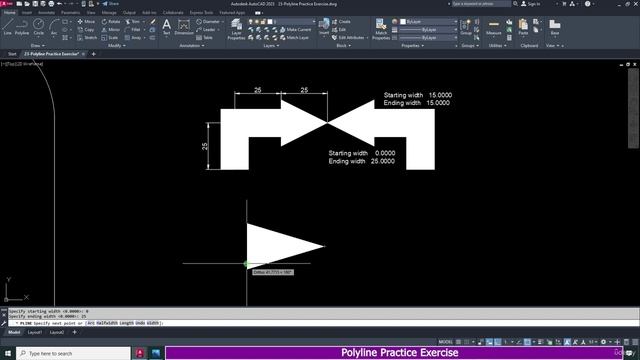The image size is (640, 360).
Task: Open the Annotate ribbon tab
Action: (46, 13)
